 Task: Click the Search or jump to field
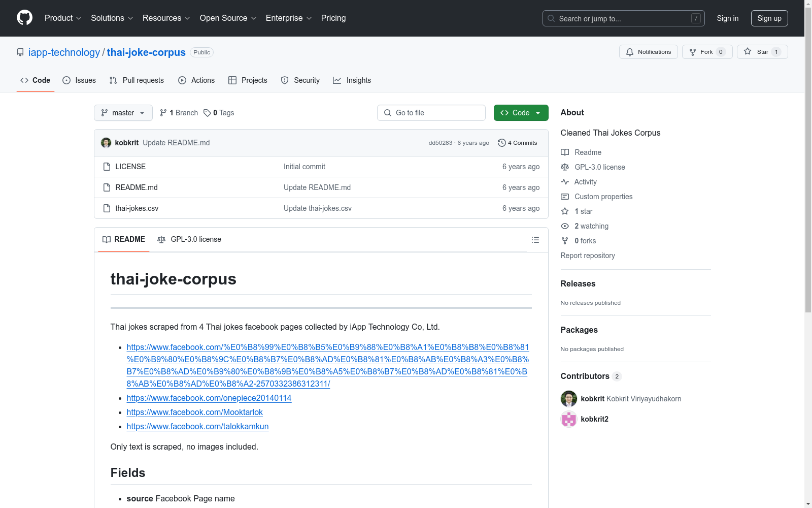624,18
